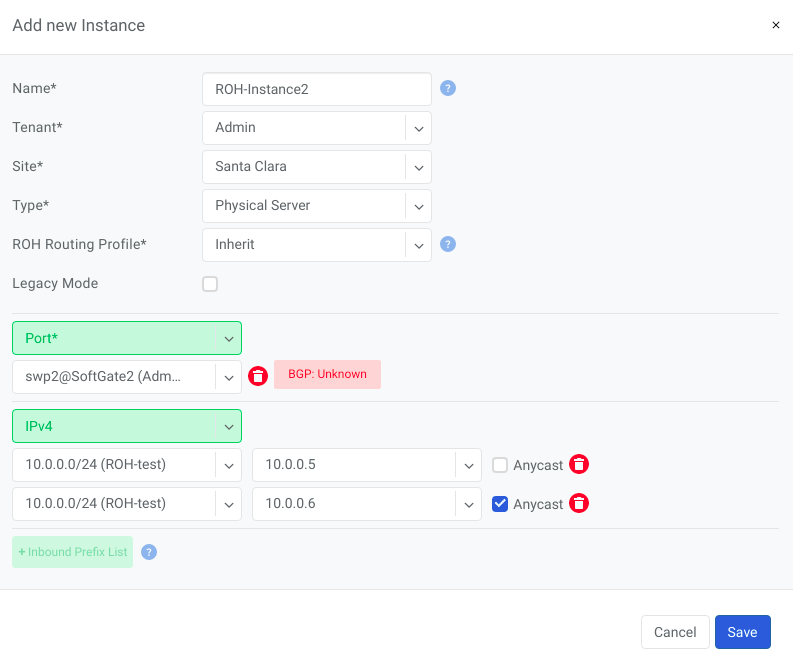Click the help icon beside Name field

pos(448,88)
